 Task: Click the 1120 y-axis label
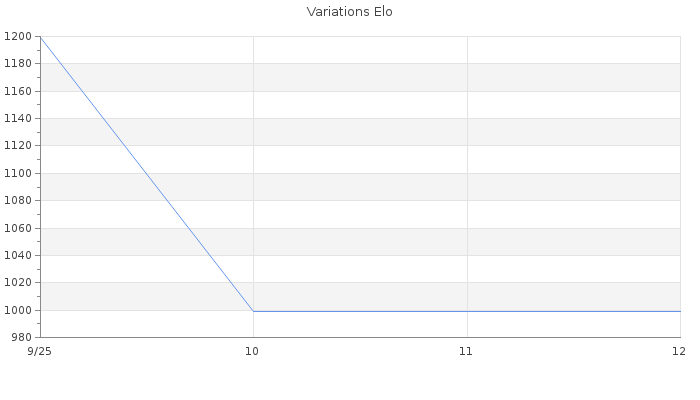coord(18,146)
